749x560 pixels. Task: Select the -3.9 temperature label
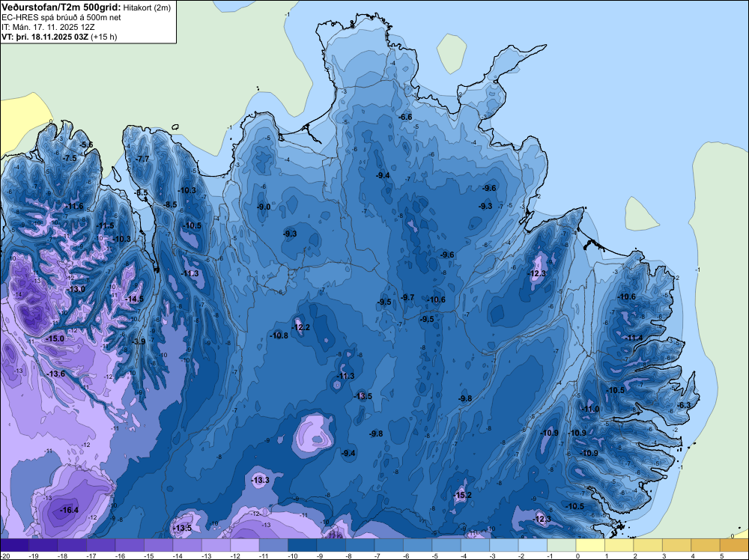point(139,341)
